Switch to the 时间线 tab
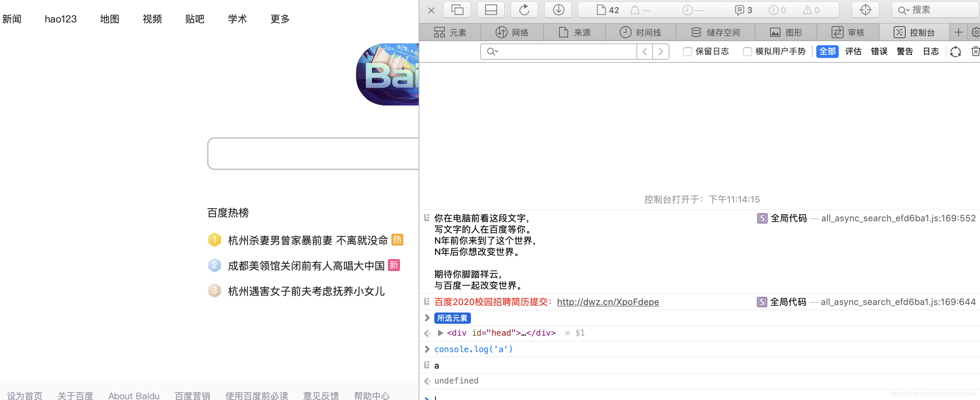 click(640, 33)
